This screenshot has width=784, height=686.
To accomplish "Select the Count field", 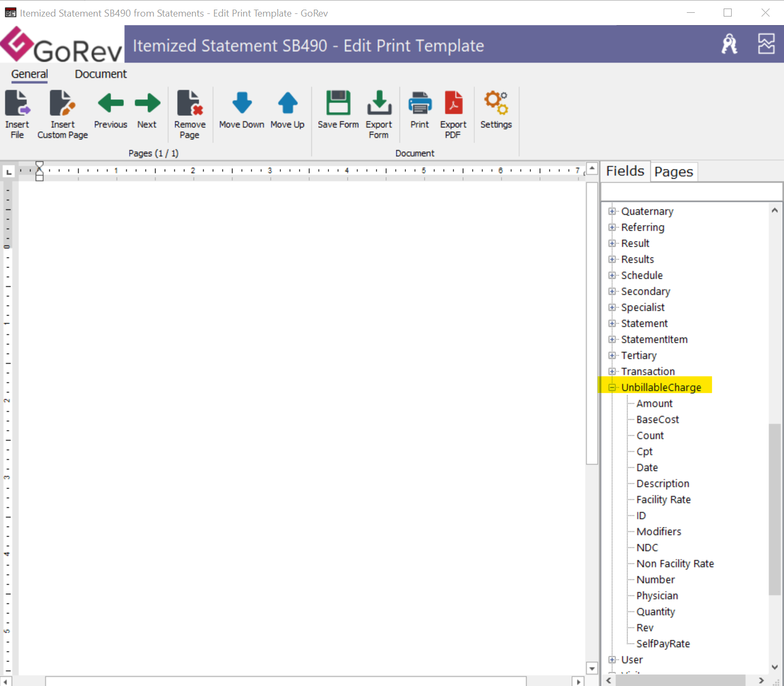I will [650, 436].
